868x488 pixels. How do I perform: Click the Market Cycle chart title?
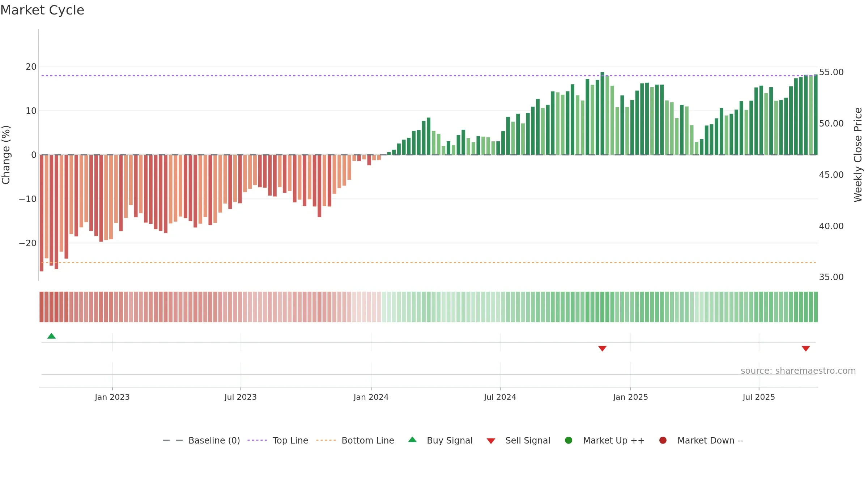[42, 10]
